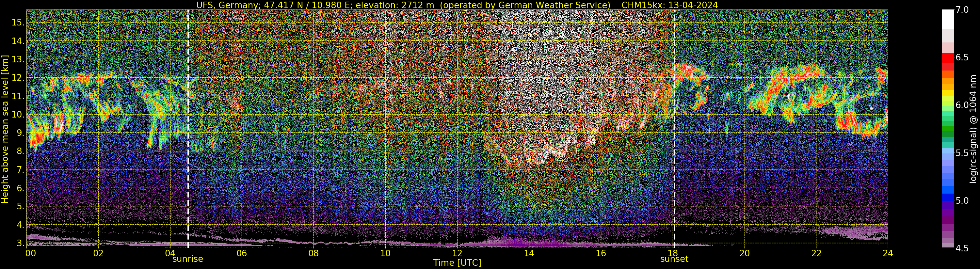The width and height of the screenshot is (980, 269).
Task: Click the colorbar tick value 7.0
Action: [962, 10]
